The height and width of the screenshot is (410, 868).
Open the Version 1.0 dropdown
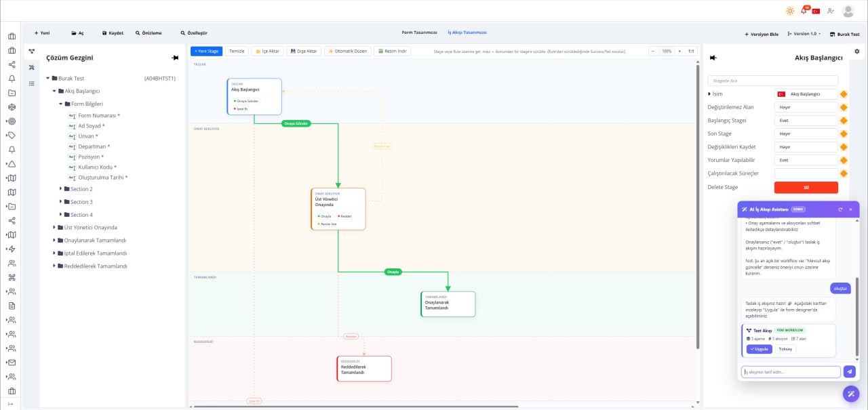(x=804, y=33)
